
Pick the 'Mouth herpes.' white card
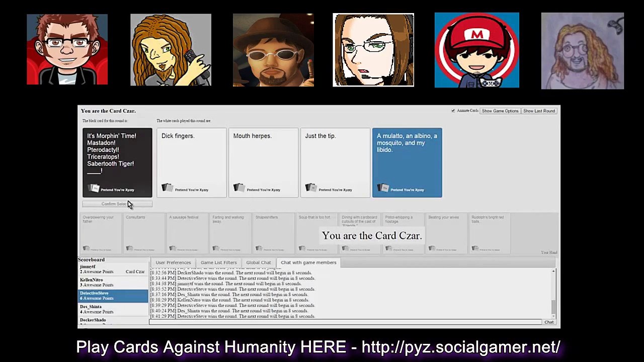coord(263,162)
